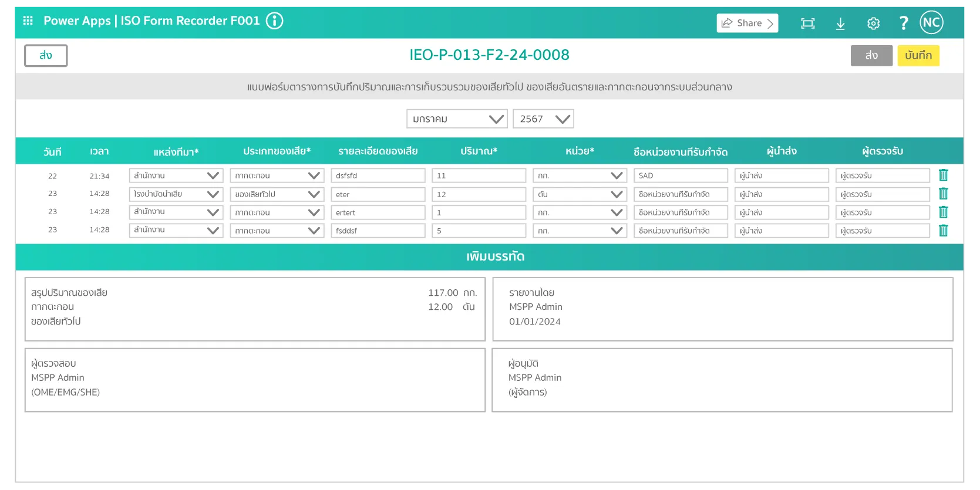Click detail field containing eter
The image size is (980, 490).
(378, 194)
